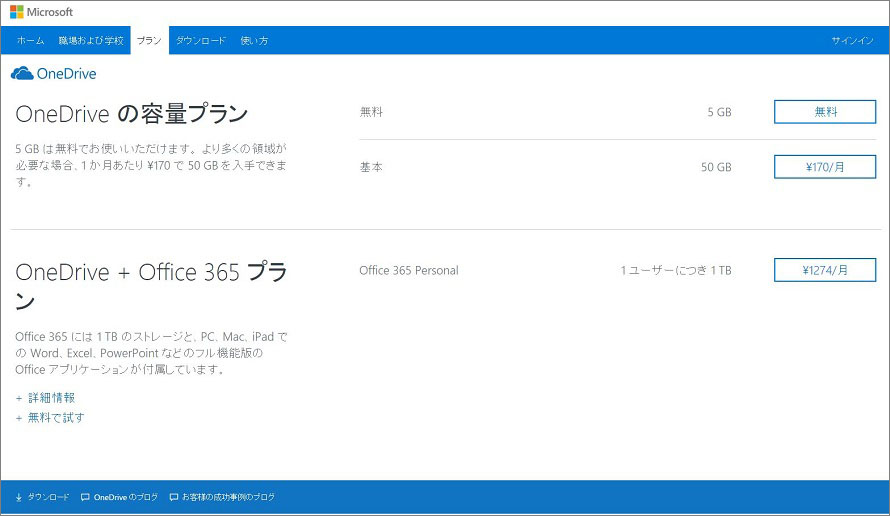Click the Microsoft wordmark text
Viewport: 890px width, 516px height.
coord(50,12)
